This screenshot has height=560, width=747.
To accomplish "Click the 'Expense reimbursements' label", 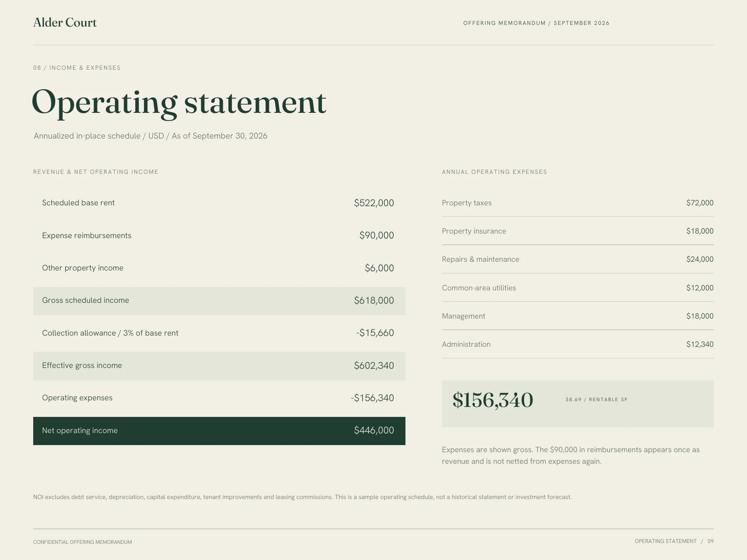I will [x=87, y=236].
